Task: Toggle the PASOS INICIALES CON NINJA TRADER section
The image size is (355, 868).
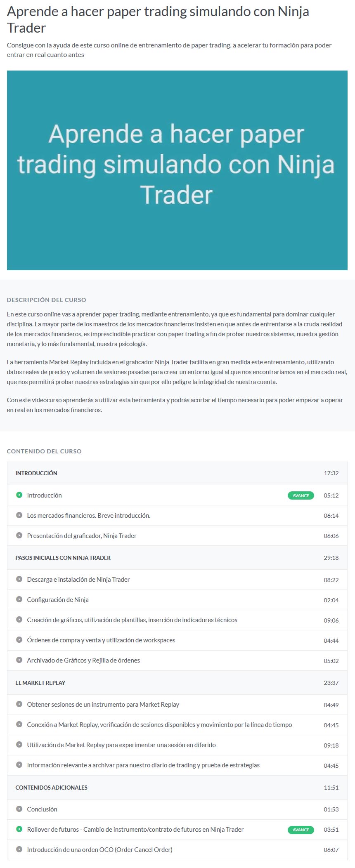Action: [x=177, y=558]
